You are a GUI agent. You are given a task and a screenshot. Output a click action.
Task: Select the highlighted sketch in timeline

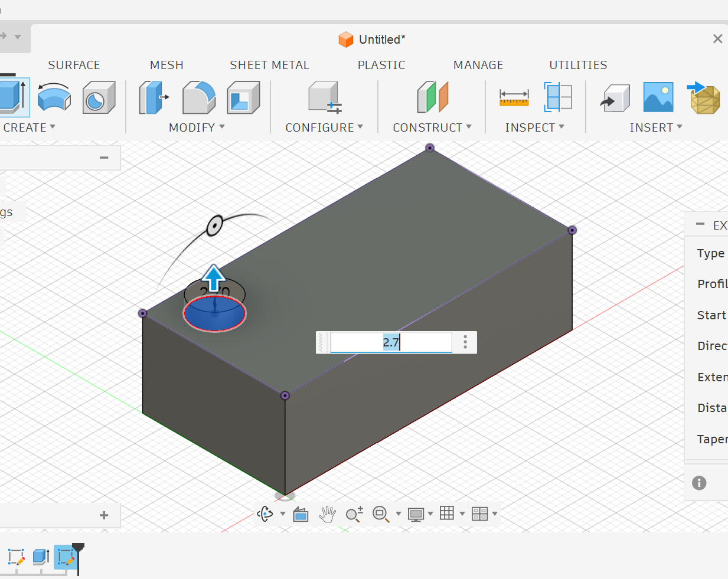coord(65,557)
